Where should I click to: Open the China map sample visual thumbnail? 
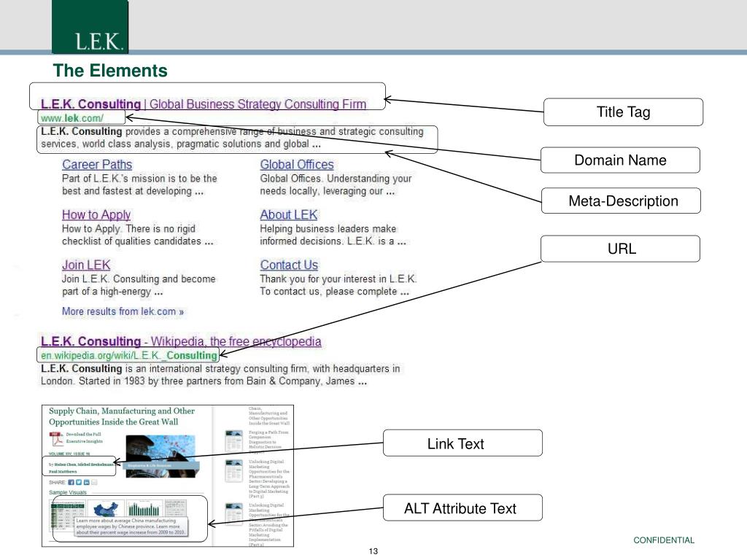pos(106,508)
